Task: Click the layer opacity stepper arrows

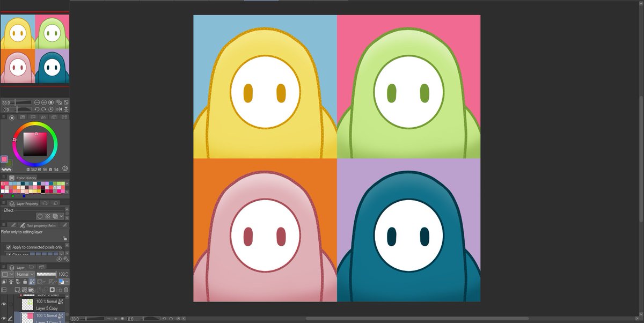Action: tap(67, 274)
